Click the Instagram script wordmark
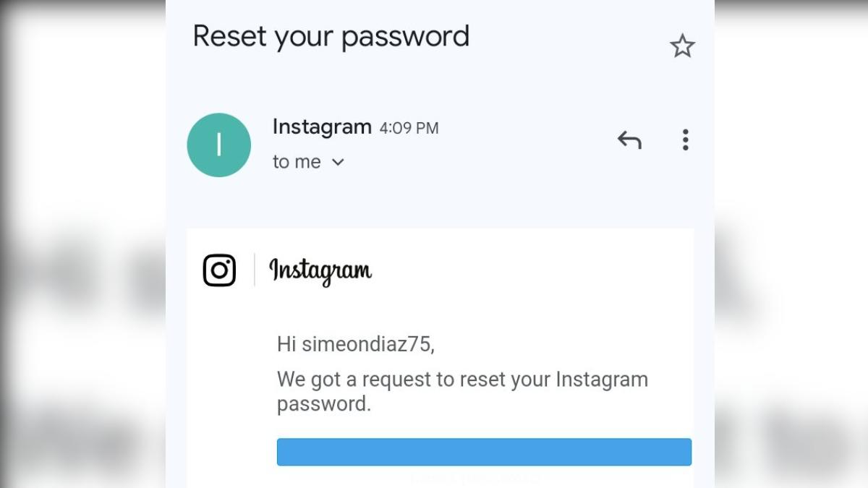Image resolution: width=868 pixels, height=488 pixels. pos(320,272)
